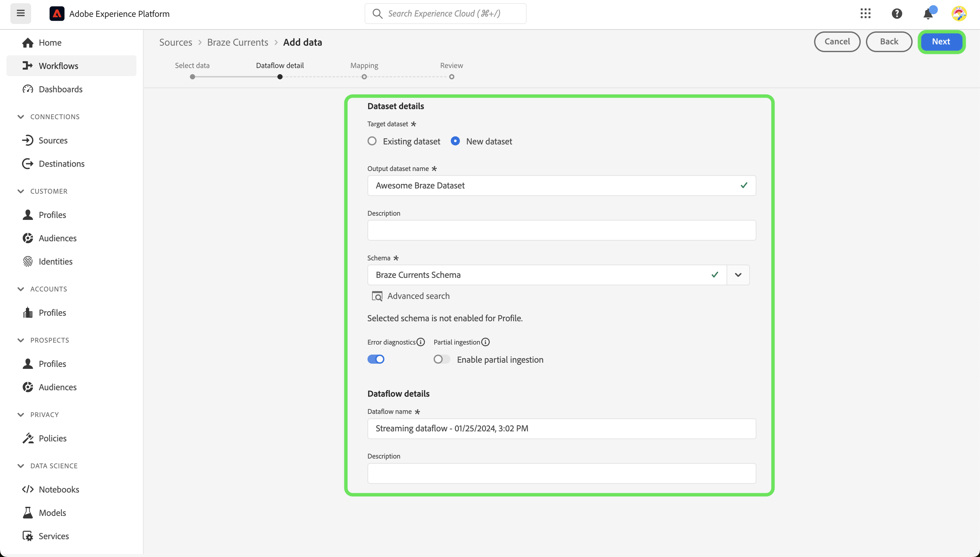Click the Partial ingestion info icon

point(485,342)
